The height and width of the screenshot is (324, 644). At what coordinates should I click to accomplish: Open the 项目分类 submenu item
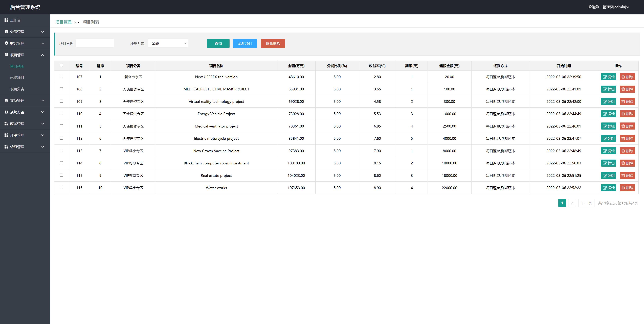point(17,89)
